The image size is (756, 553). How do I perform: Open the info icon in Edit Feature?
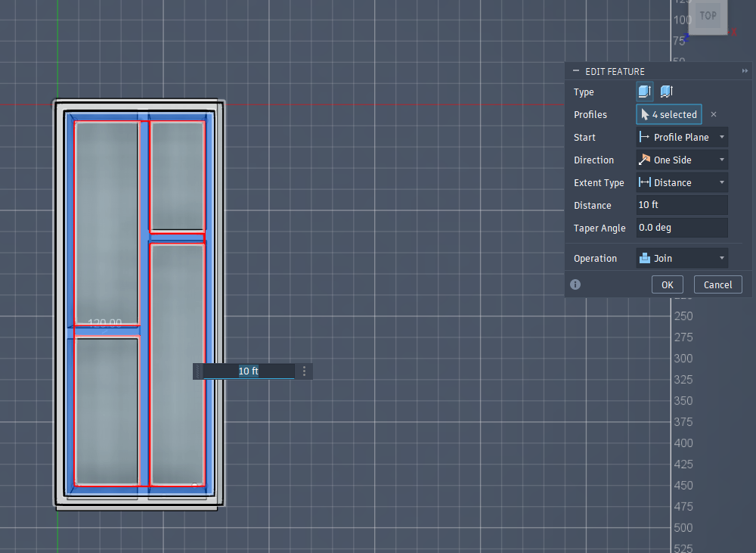(x=575, y=284)
